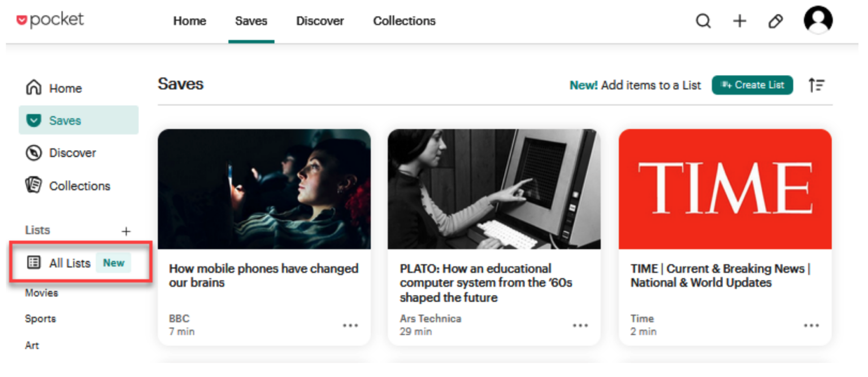The image size is (868, 377).
Task: Click the Pocket logo
Action: coord(50,19)
